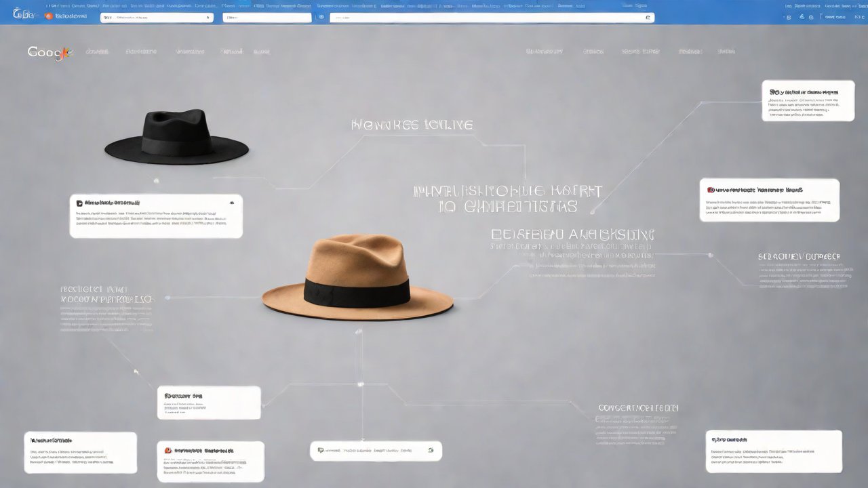This screenshot has width=868, height=488.
Task: Click the orange icon in bottom-center-left card
Action: tap(167, 450)
